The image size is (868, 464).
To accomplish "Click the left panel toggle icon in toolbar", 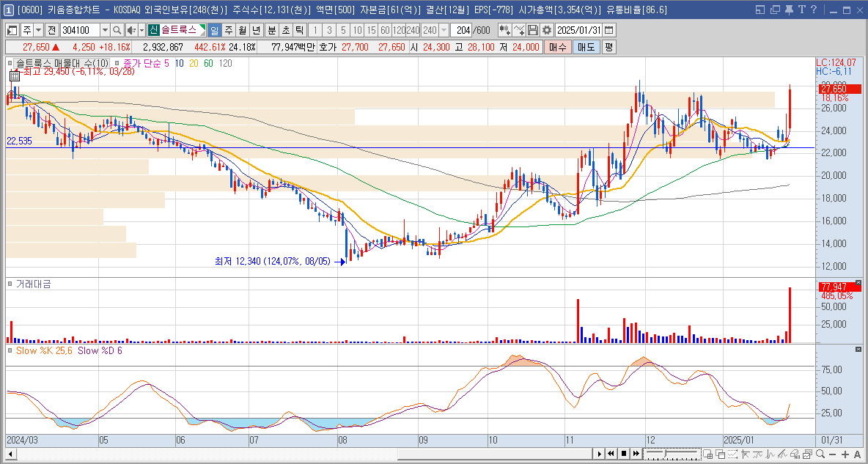I will coord(12,30).
